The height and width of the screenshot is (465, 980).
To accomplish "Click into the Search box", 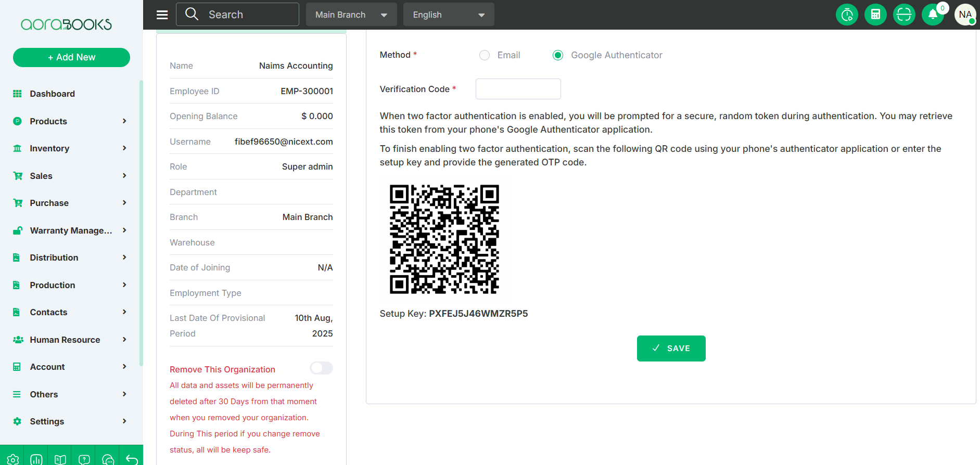I will tap(237, 14).
